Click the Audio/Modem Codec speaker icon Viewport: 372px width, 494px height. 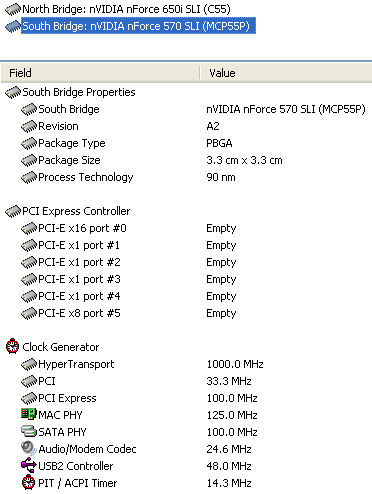29,448
